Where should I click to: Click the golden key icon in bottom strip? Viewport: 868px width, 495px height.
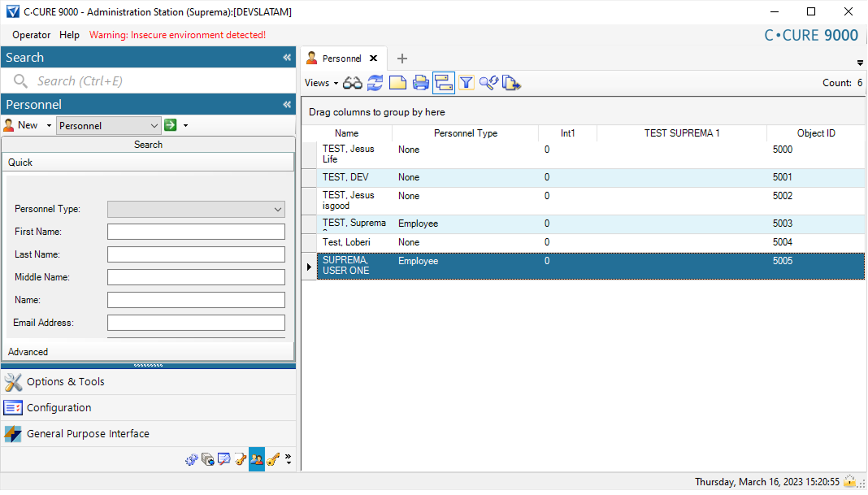[272, 460]
